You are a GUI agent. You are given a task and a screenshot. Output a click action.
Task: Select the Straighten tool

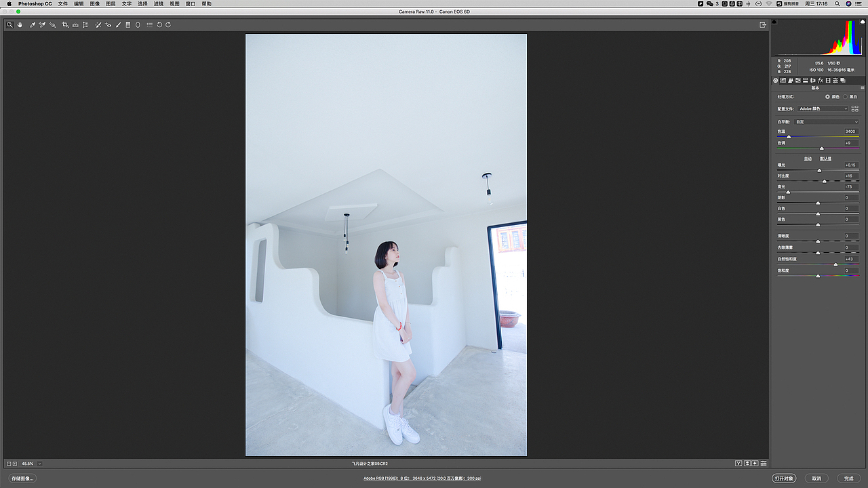coord(75,25)
